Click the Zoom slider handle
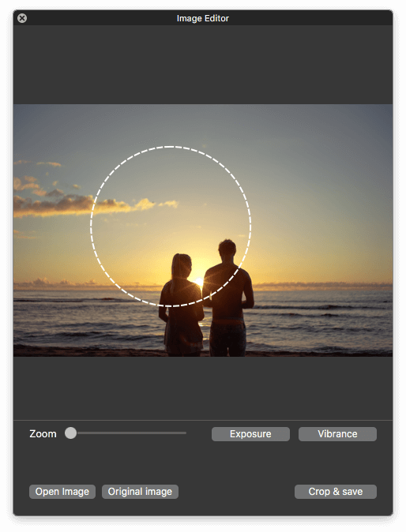406x532 pixels. coord(70,433)
